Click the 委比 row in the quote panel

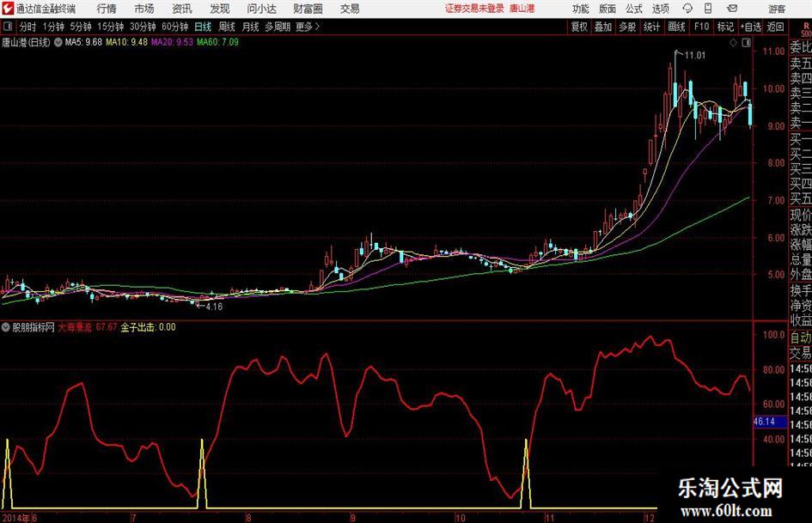801,47
